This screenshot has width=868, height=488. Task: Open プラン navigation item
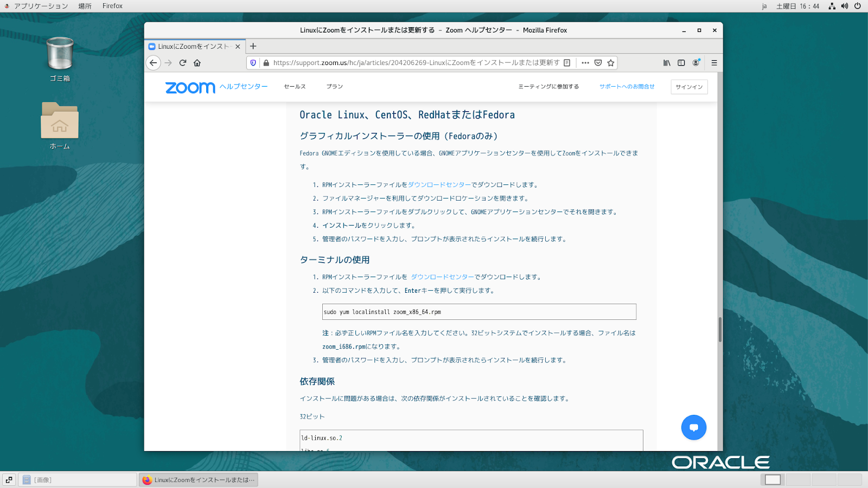(335, 87)
